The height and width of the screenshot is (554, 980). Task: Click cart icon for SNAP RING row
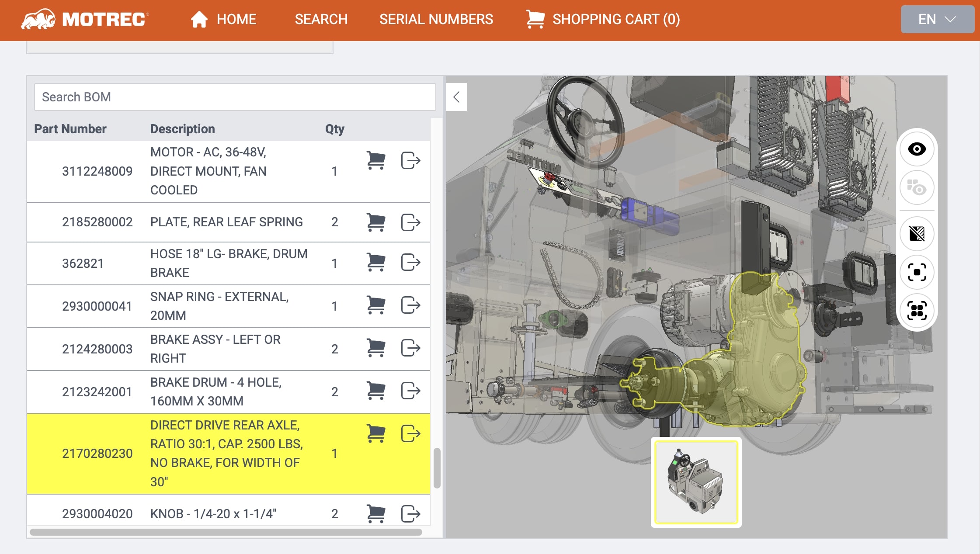(375, 305)
